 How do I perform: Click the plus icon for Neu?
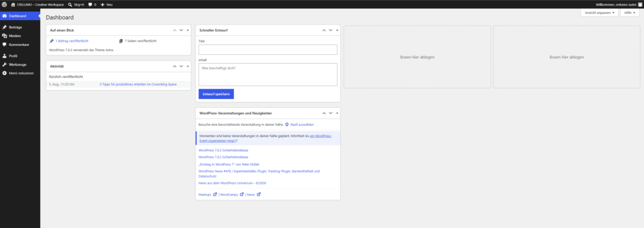click(103, 4)
